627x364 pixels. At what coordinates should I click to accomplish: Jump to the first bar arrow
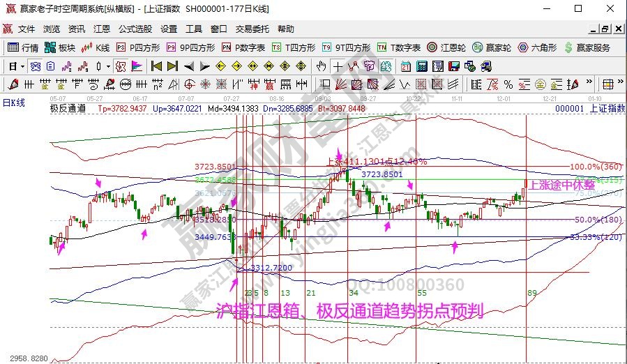(x=156, y=66)
